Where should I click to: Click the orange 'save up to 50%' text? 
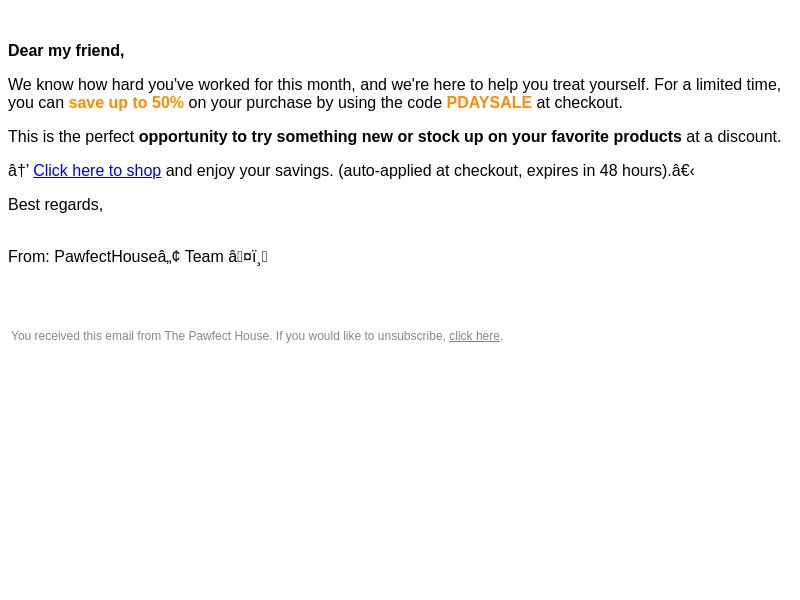point(126,103)
